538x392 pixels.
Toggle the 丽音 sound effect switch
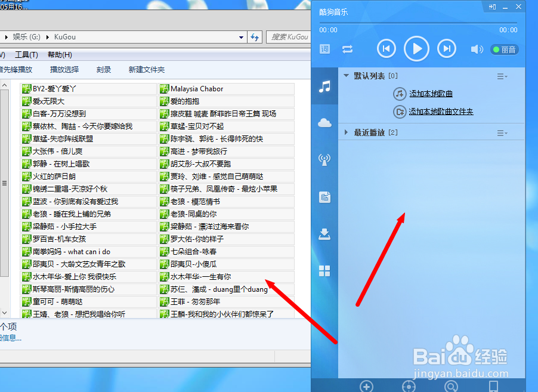(504, 50)
